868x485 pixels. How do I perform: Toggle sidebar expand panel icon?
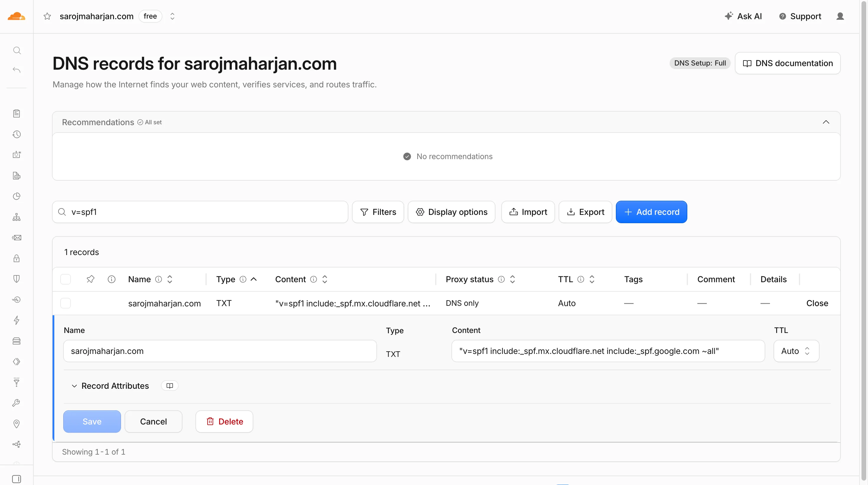point(17,479)
